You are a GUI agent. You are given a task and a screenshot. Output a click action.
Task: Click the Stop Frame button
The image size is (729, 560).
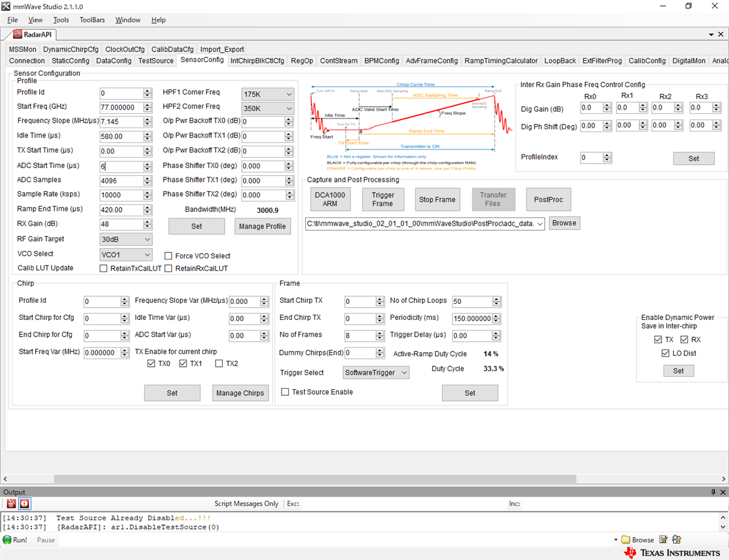pos(437,200)
